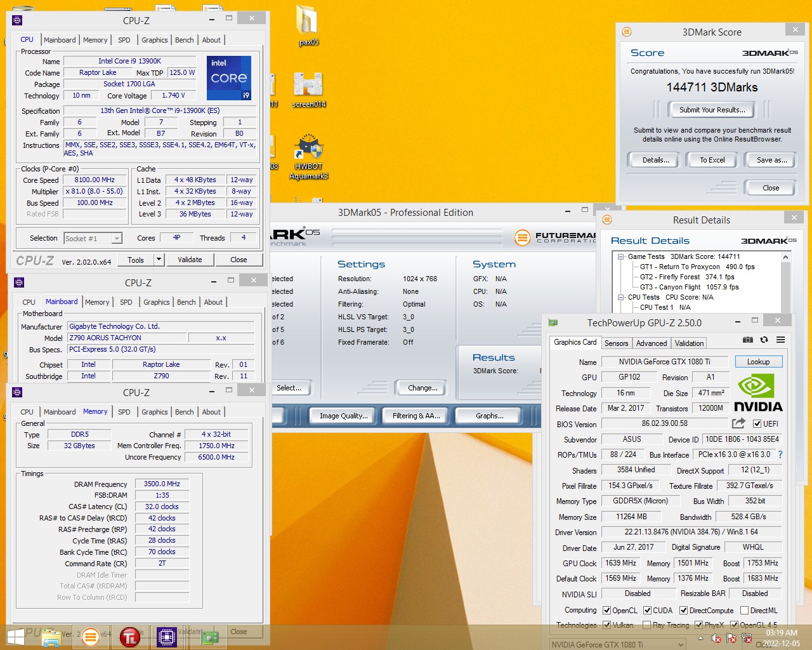
Task: Open the Validation tab in GPU-Z
Action: point(689,343)
